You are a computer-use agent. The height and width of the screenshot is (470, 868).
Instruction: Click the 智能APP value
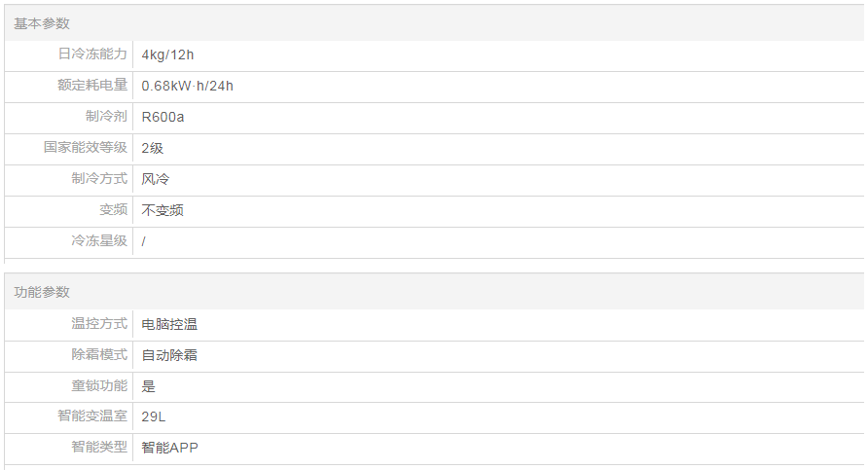point(170,449)
